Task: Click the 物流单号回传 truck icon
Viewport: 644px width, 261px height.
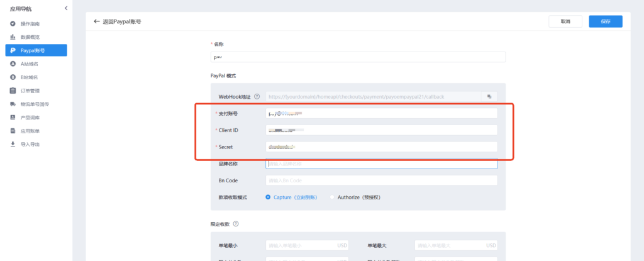Action: tap(13, 104)
